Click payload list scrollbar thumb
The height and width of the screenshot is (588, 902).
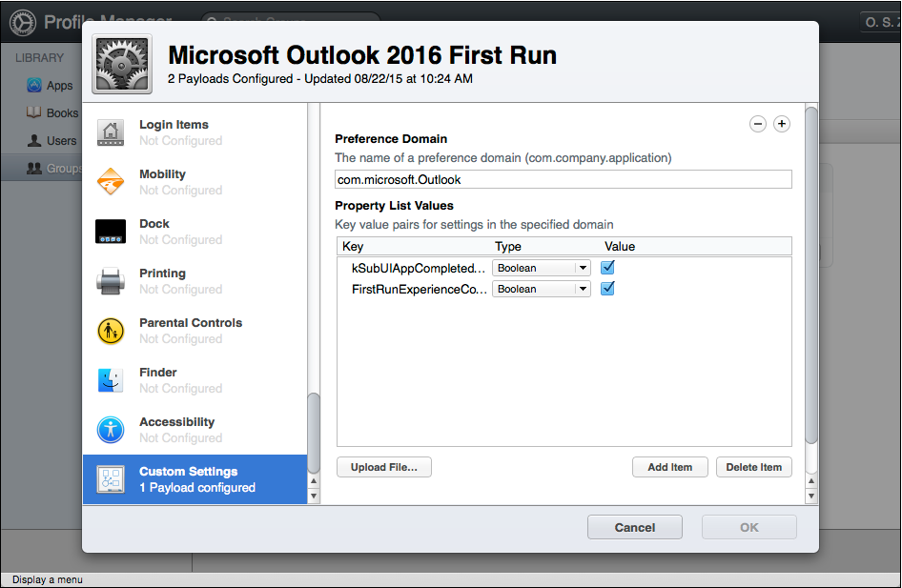[314, 433]
